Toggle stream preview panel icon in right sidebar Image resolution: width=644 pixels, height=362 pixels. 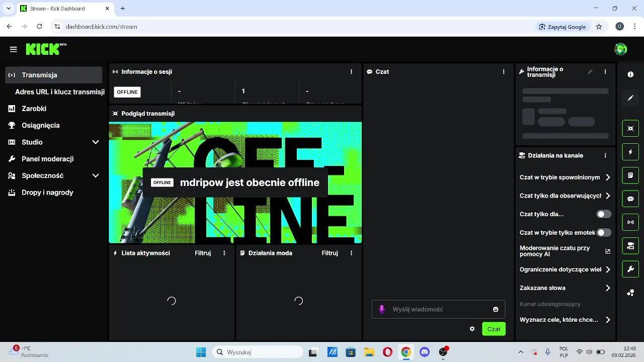click(630, 128)
